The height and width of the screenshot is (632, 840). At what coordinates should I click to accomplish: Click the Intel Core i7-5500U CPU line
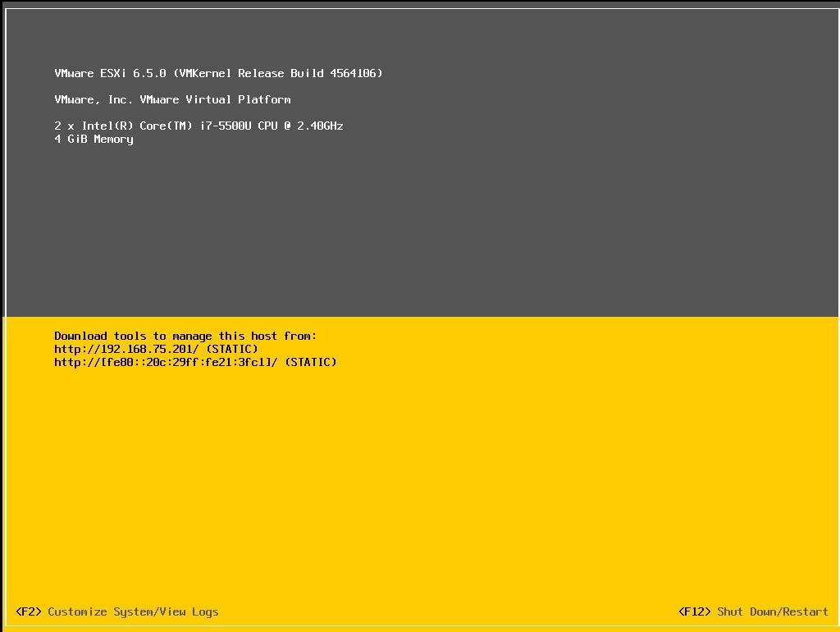pos(199,126)
